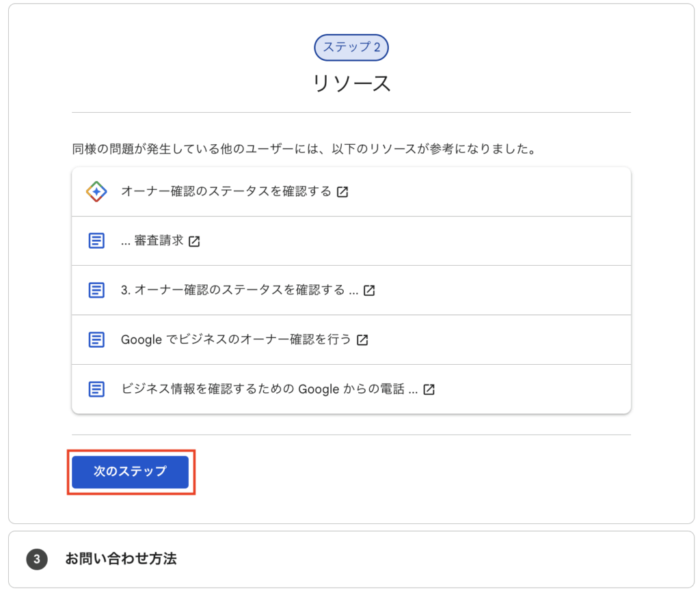Expand the お問い合わせ方法 section

pyautogui.click(x=121, y=559)
